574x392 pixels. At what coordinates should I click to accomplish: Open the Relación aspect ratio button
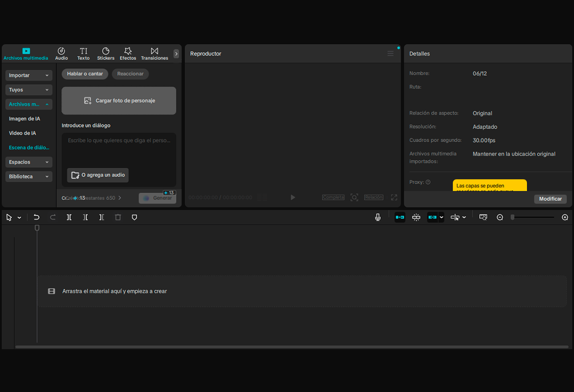374,197
